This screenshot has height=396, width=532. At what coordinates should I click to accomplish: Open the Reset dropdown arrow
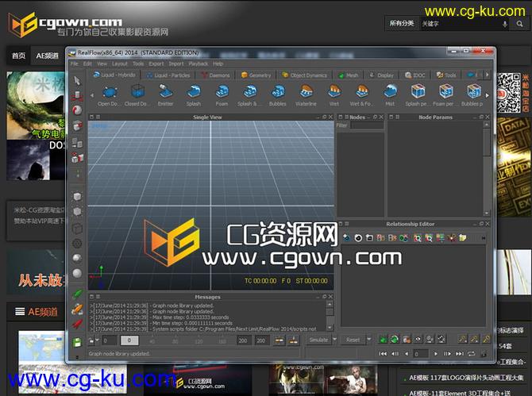point(368,340)
